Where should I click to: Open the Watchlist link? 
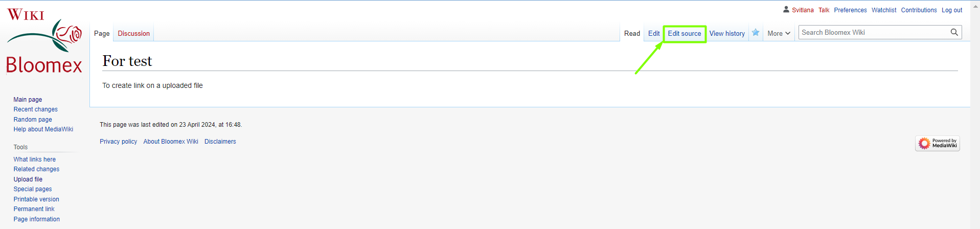click(884, 10)
